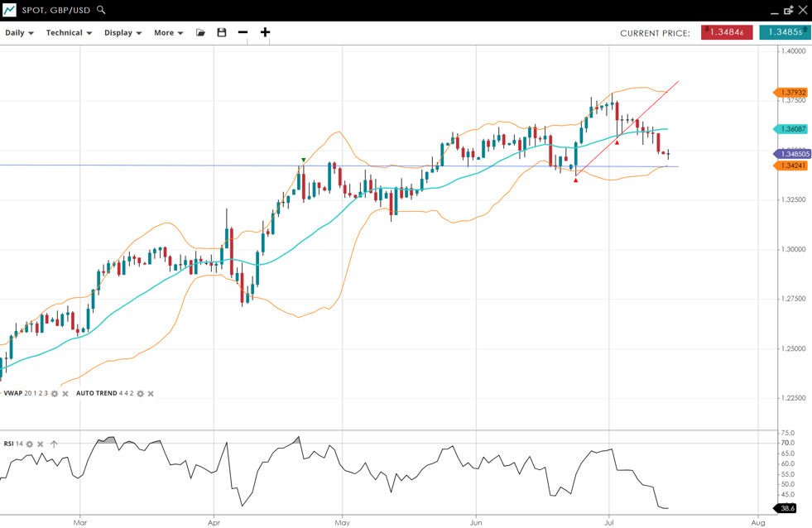Click the purple 1.348505 price axis marker
Viewport: 812px width, 528px height.
[793, 154]
